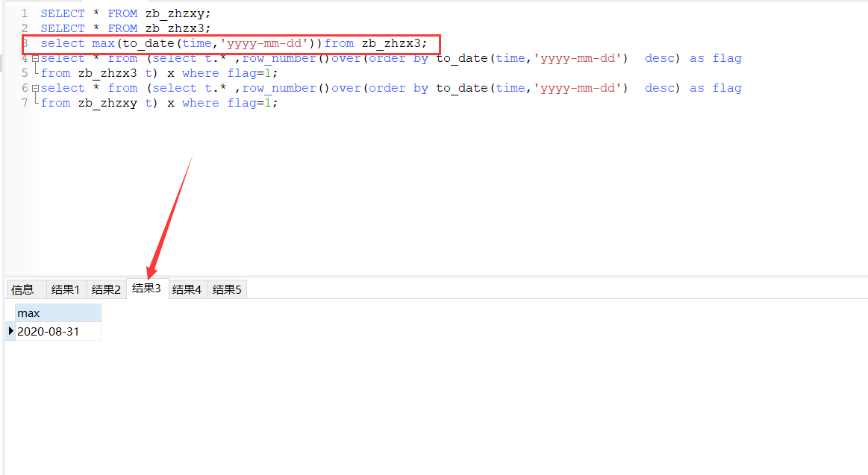The width and height of the screenshot is (868, 475).
Task: Click the row indicator arrow beside 2020-08-31
Action: [x=10, y=331]
